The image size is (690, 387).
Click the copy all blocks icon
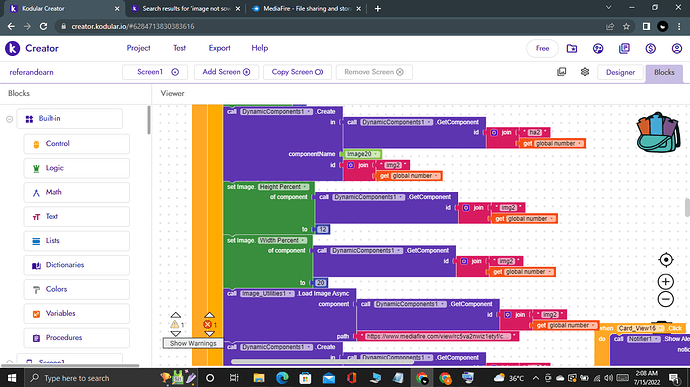562,72
